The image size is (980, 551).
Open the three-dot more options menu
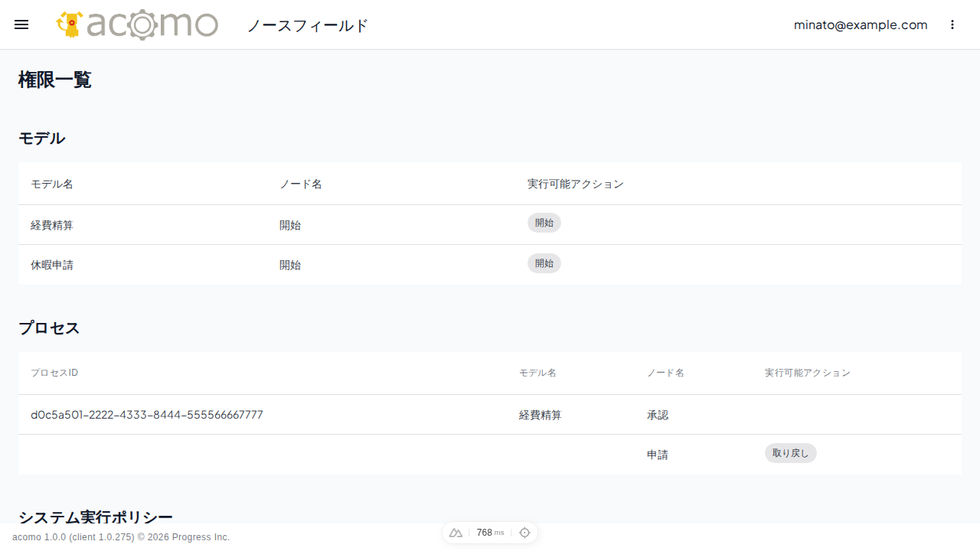coord(952,24)
